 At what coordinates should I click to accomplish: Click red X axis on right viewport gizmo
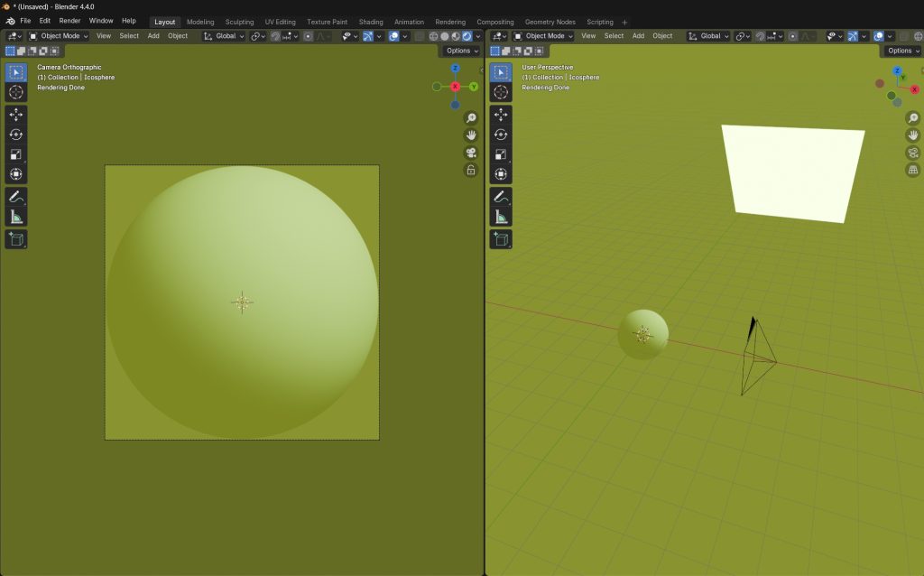pos(914,89)
